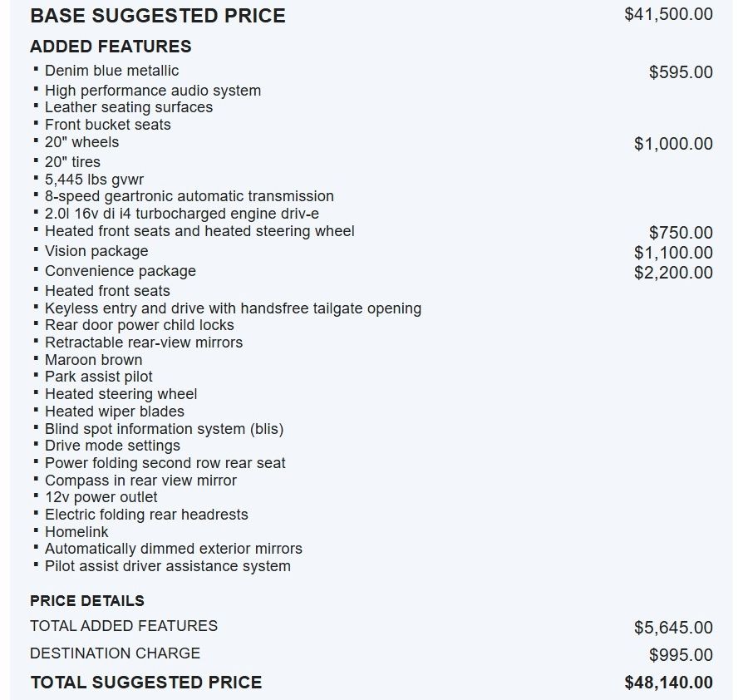Select the $41,500.00 base price amount
738x700 pixels.
point(668,15)
